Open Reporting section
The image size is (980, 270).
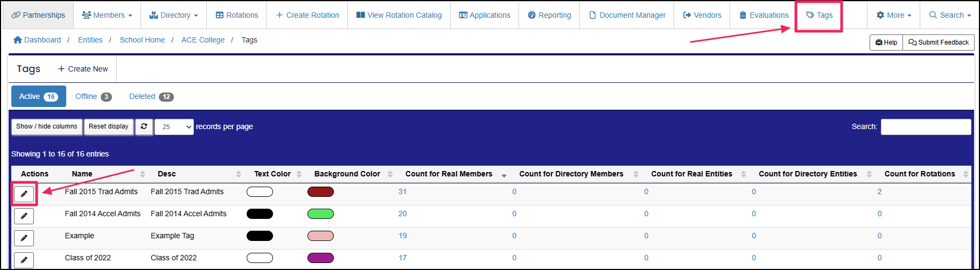550,15
